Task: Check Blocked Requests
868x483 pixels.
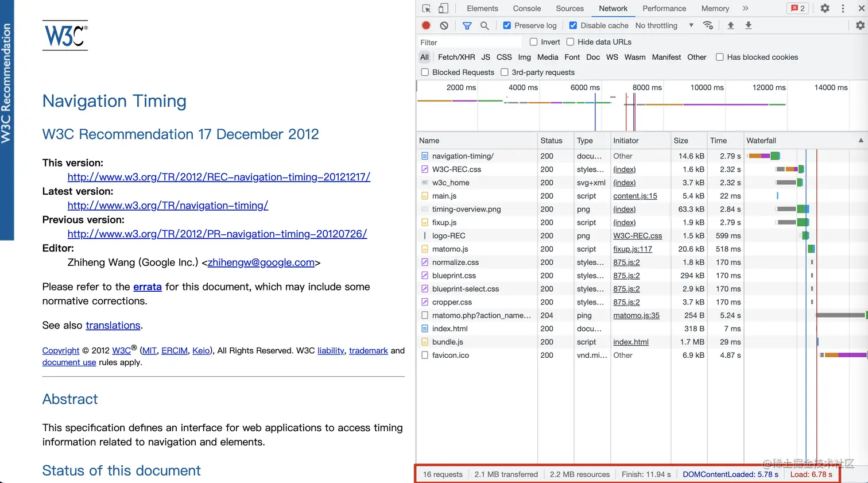Action: click(x=425, y=72)
